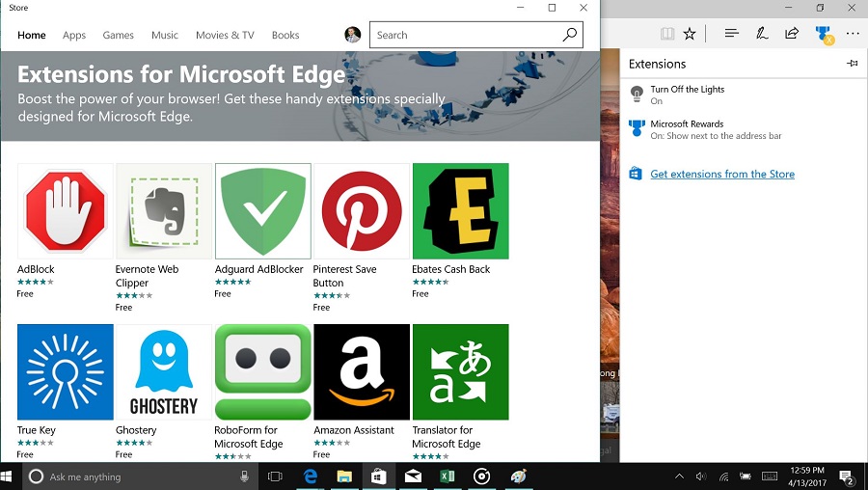This screenshot has height=490, width=868.
Task: Open Edge reading view book icon
Action: pos(667,34)
